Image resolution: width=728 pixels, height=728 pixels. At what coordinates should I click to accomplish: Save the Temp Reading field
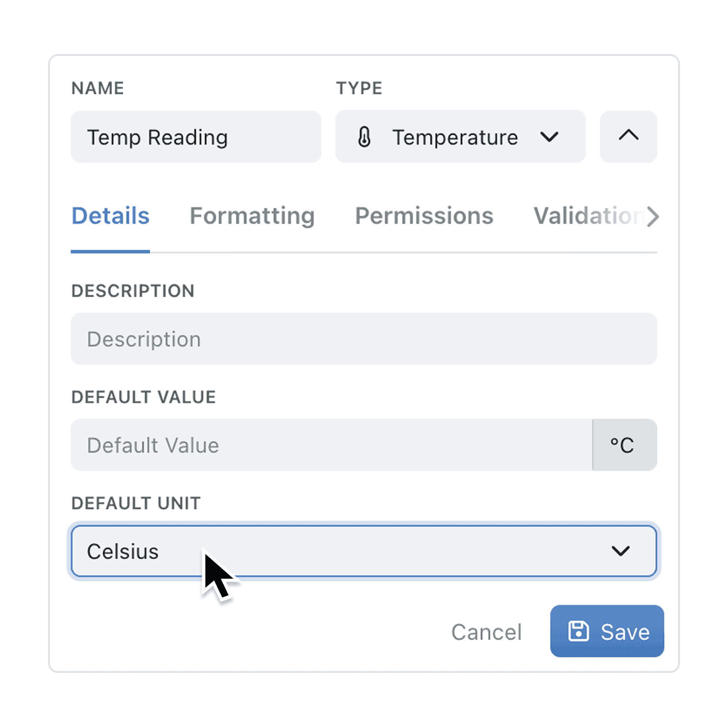[607, 632]
